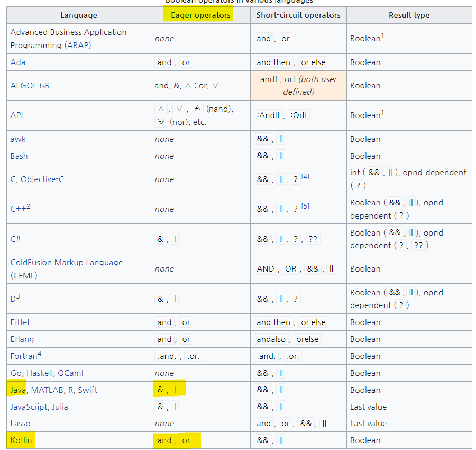Follow the D language link

coord(13,299)
